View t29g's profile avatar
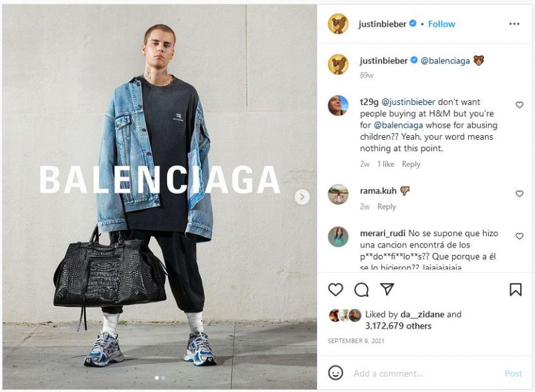The height and width of the screenshot is (392, 535). (x=338, y=106)
